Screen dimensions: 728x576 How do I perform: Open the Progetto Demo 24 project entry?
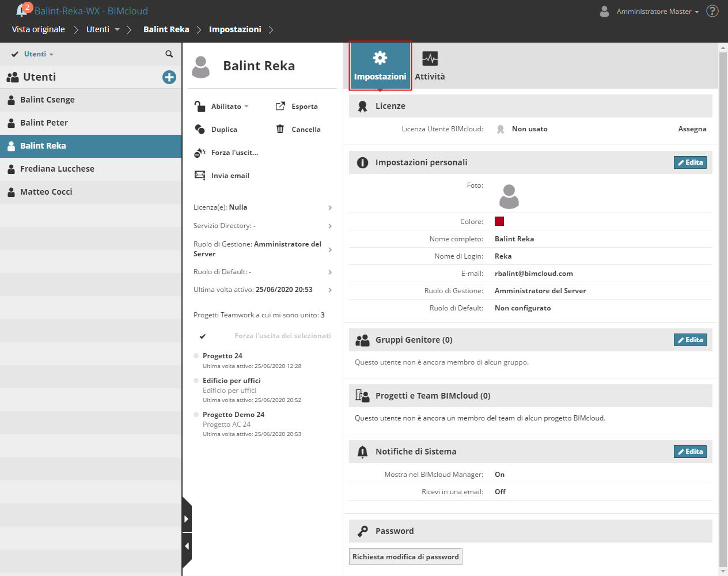click(x=233, y=415)
